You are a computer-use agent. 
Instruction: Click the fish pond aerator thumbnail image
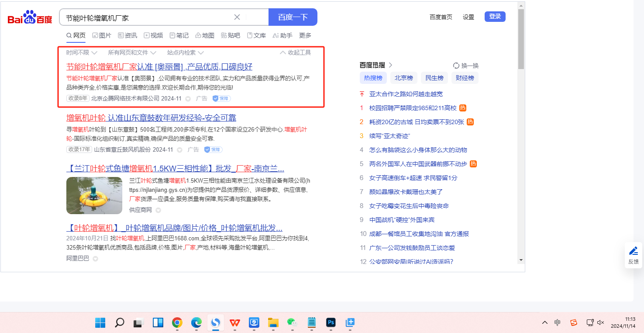click(94, 195)
